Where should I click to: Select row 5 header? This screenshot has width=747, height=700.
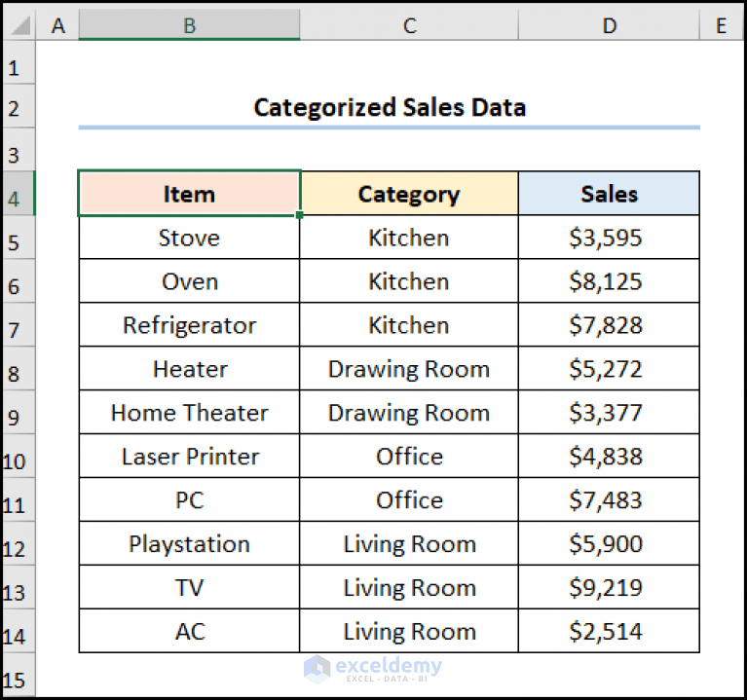point(19,238)
